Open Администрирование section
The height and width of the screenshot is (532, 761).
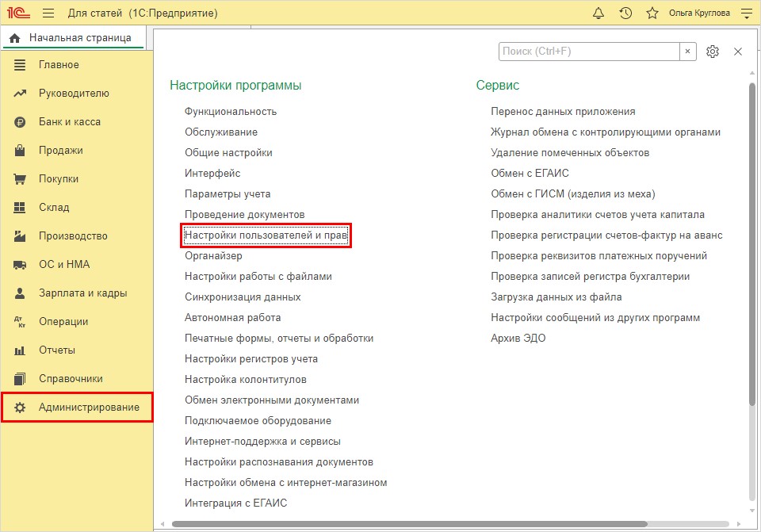[90, 408]
